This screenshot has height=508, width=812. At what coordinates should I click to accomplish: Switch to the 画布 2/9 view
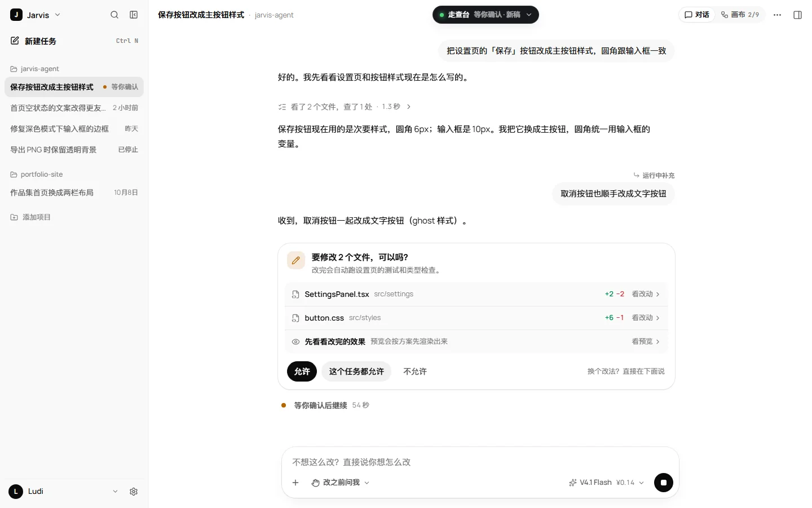point(740,15)
